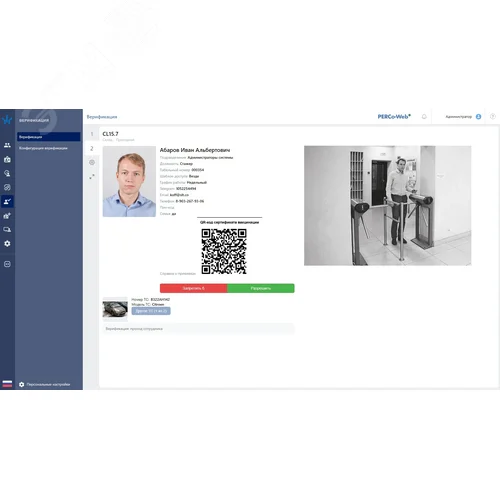
Task: Open the sidebar icon with building and gear
Action: coord(7,216)
